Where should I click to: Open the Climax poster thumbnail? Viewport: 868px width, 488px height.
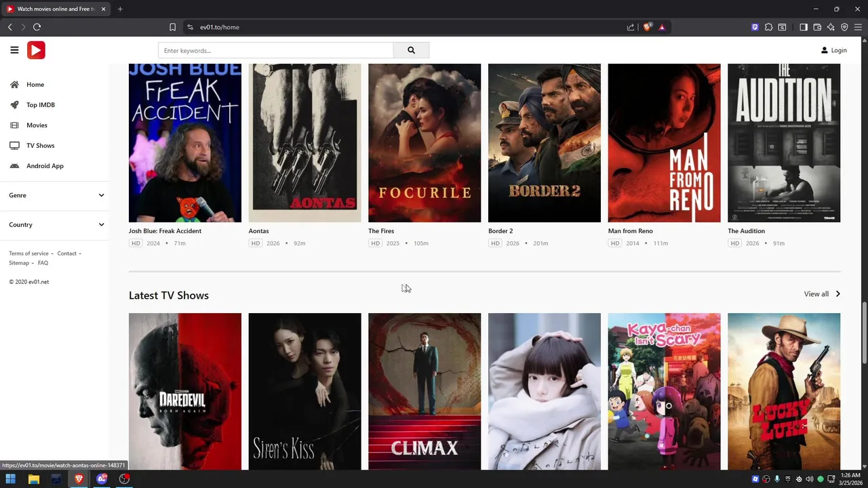click(x=425, y=391)
